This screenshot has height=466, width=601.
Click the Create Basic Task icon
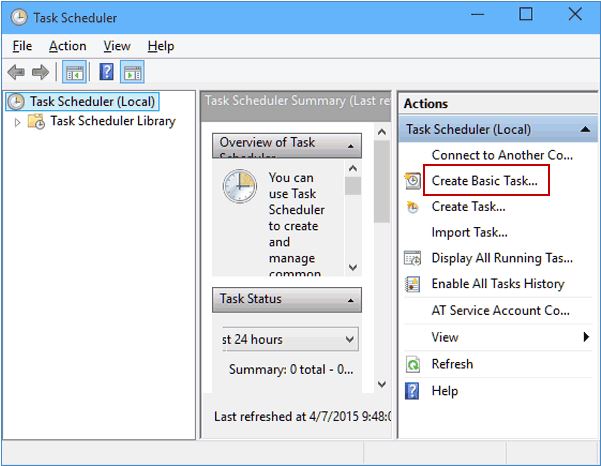coord(413,181)
